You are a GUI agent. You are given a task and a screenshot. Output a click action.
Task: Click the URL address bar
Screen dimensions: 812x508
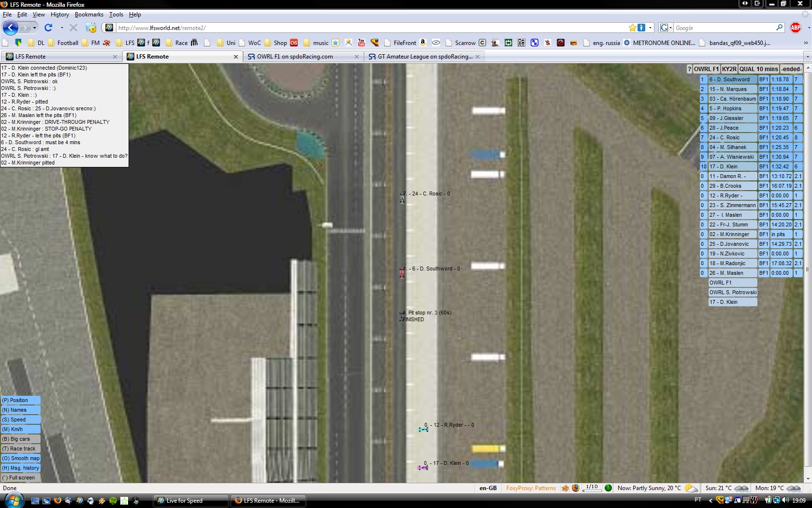(x=367, y=28)
